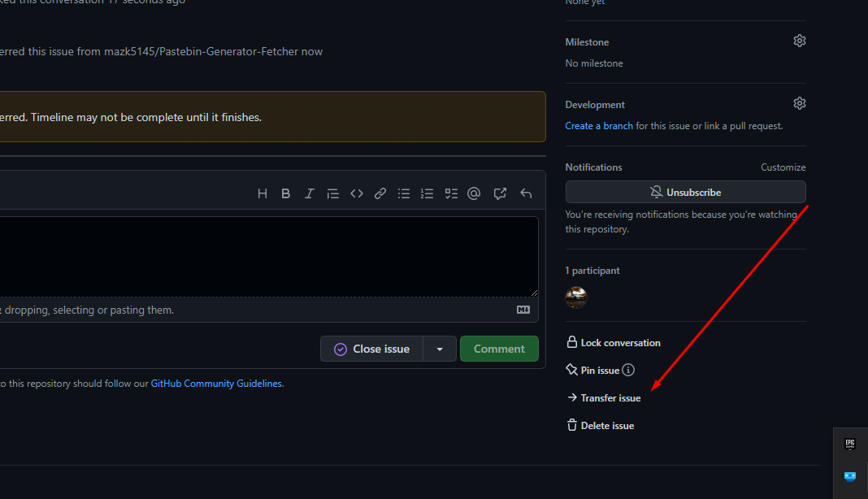Screen dimensions: 868x499
Task: Select the "1 participant" label
Action: (592, 271)
